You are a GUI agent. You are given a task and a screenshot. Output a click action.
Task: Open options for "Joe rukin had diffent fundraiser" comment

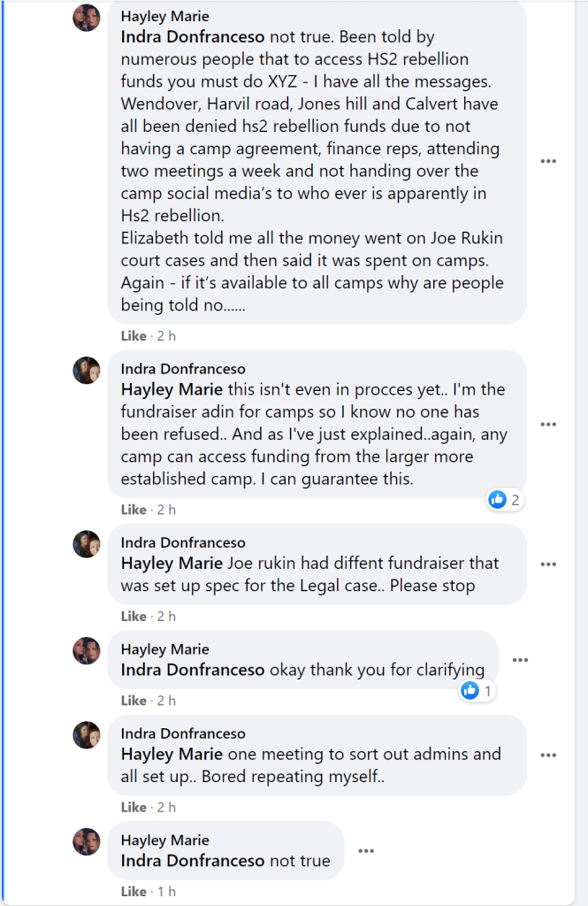[548, 564]
